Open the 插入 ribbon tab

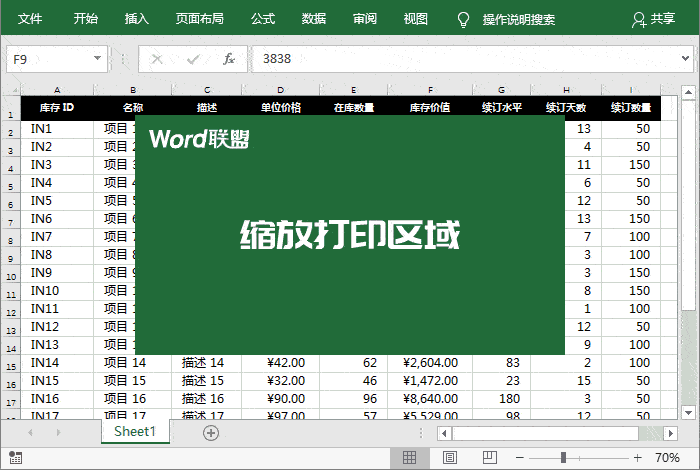[x=137, y=19]
